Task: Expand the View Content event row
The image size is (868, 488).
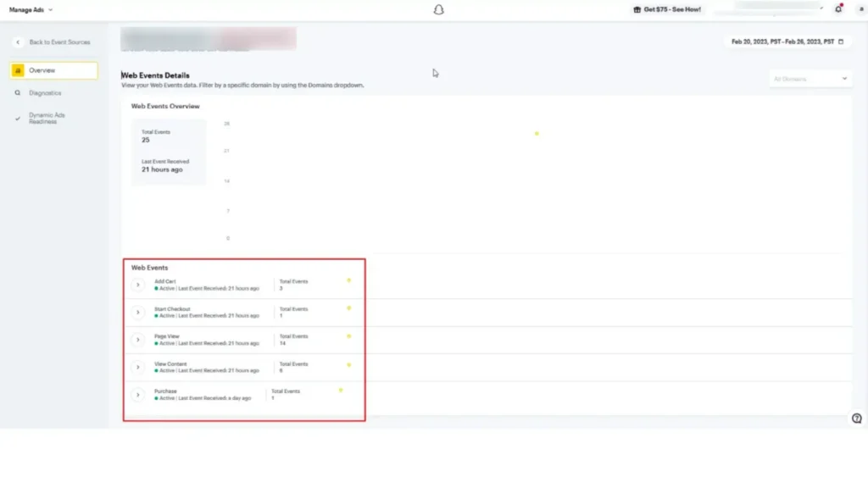Action: pyautogui.click(x=138, y=367)
